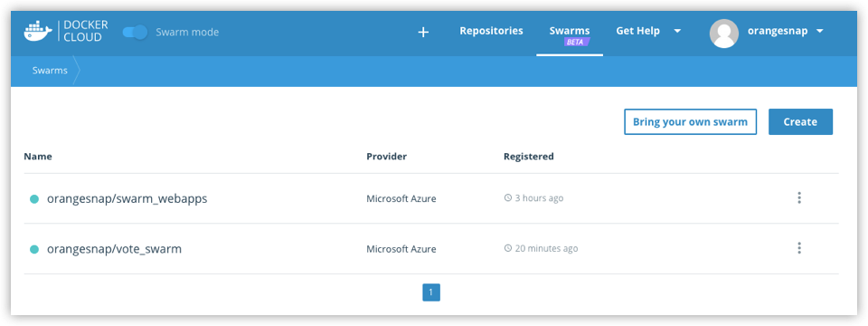Click the Swarm mode label text
Screen dimensions: 868x326
point(187,33)
